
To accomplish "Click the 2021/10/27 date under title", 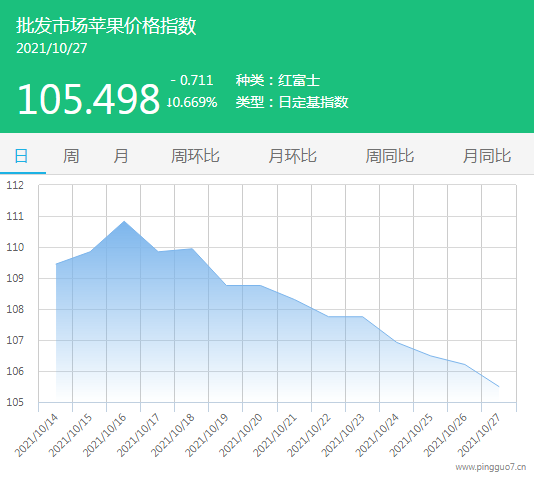I will (52, 48).
